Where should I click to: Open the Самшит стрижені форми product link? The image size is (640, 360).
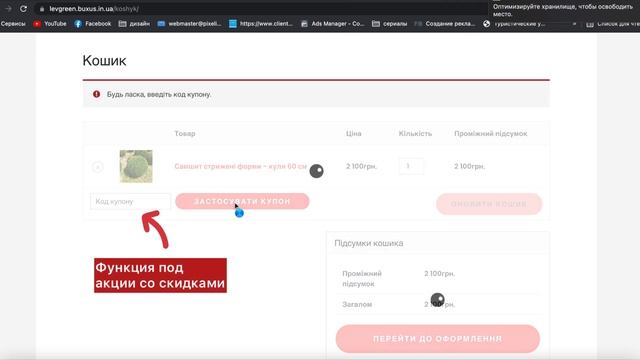point(240,166)
